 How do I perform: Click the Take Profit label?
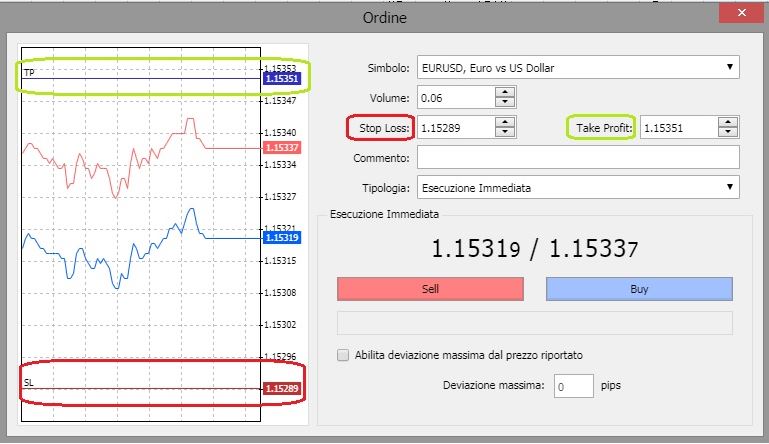604,128
